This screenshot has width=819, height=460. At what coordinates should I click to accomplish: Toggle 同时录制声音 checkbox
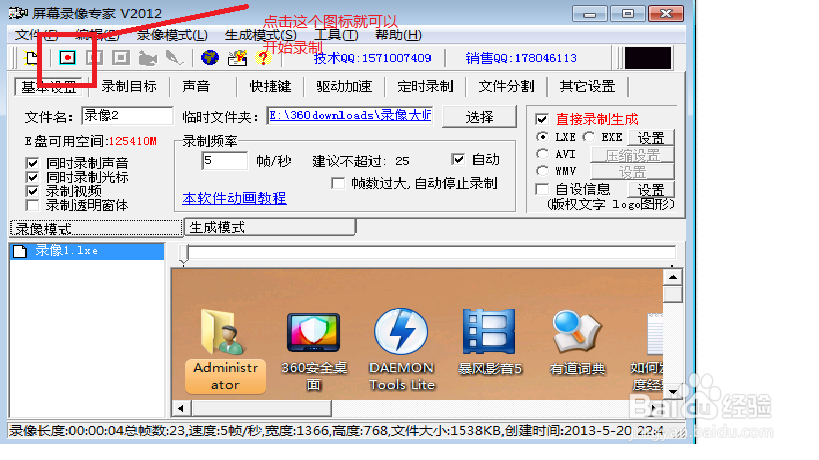32,163
